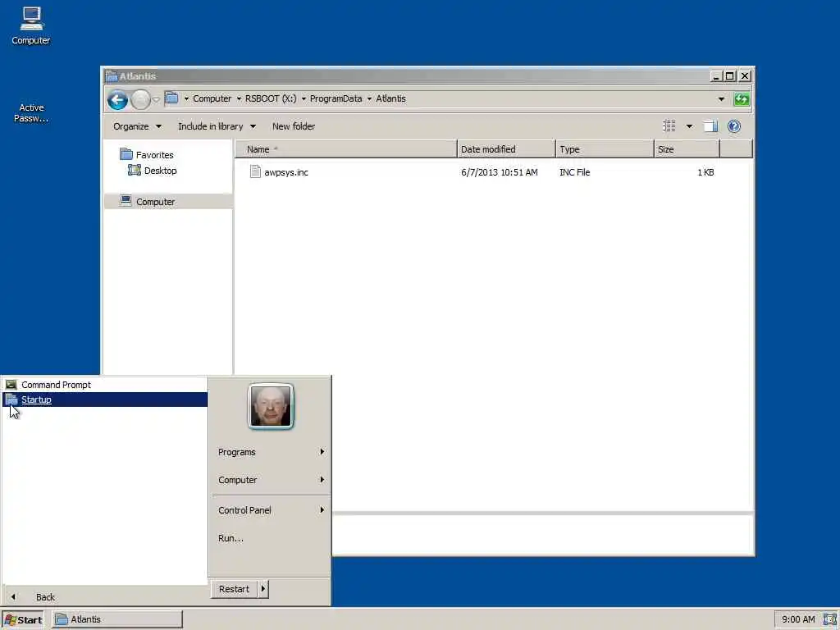The height and width of the screenshot is (630, 840).
Task: Sort by Date modified column
Action: click(505, 149)
